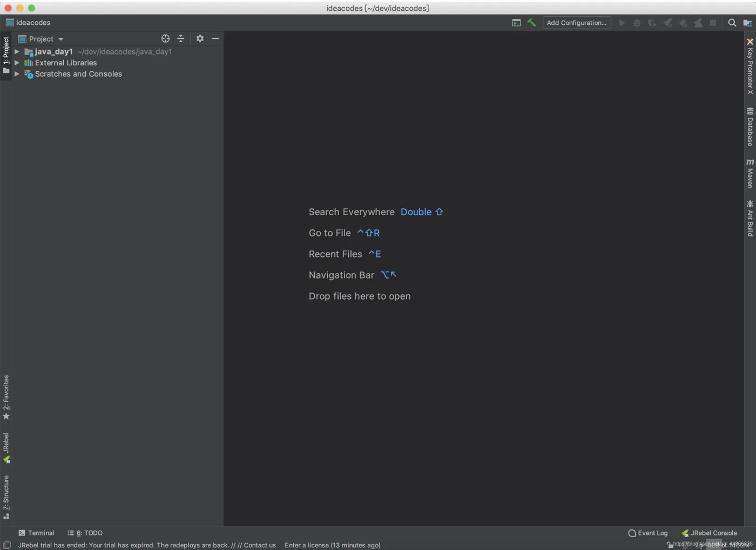
Task: Click the Debug with JRebel icon
Action: [x=683, y=23]
